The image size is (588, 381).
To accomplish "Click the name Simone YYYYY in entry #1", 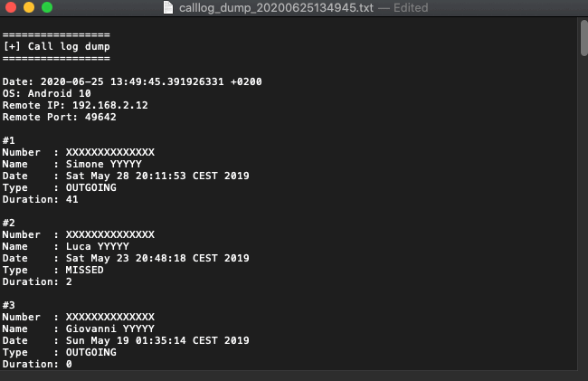I will pyautogui.click(x=104, y=164).
